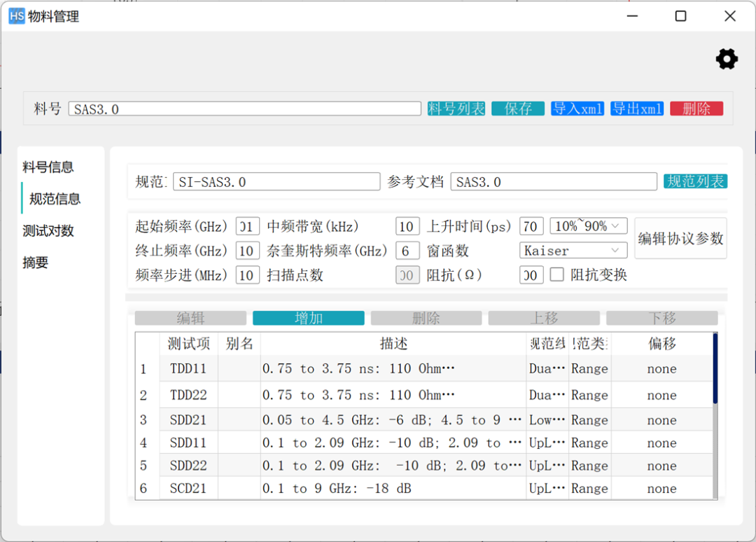
Task: Click the 料号列表 button
Action: pos(456,109)
